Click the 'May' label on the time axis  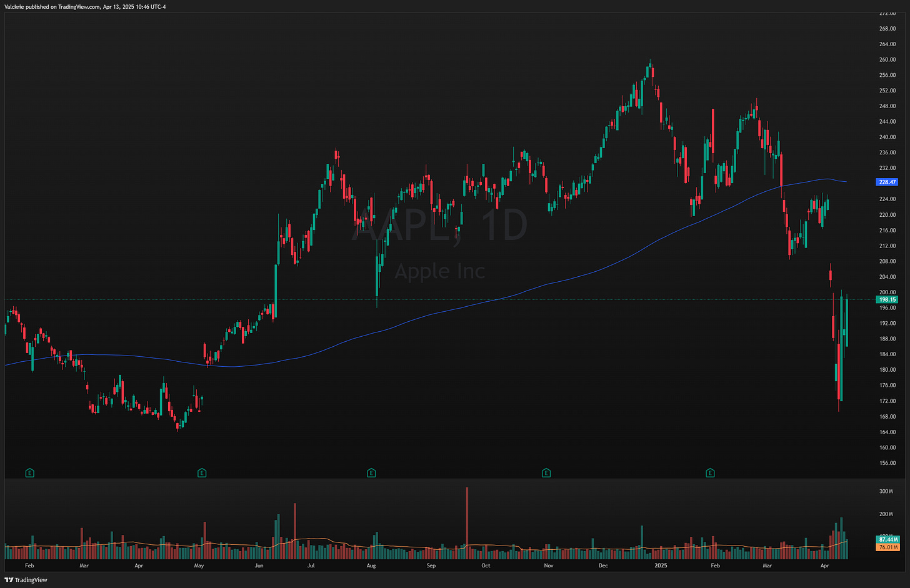[199, 566]
